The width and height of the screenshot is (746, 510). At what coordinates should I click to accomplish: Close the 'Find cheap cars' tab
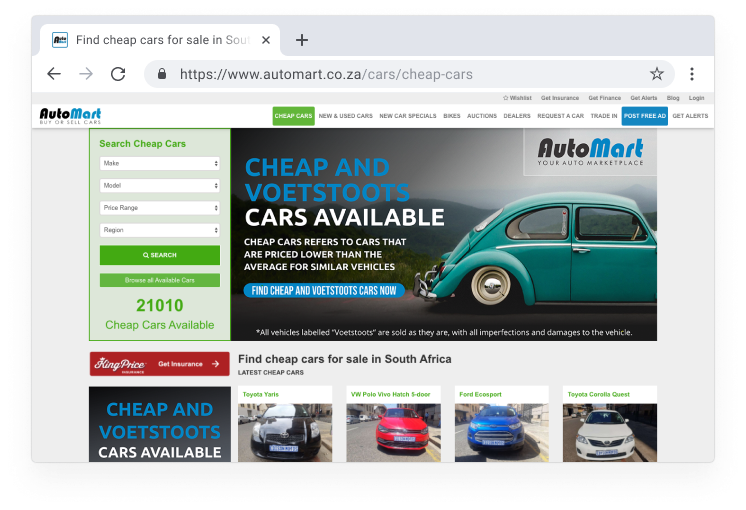click(x=266, y=40)
